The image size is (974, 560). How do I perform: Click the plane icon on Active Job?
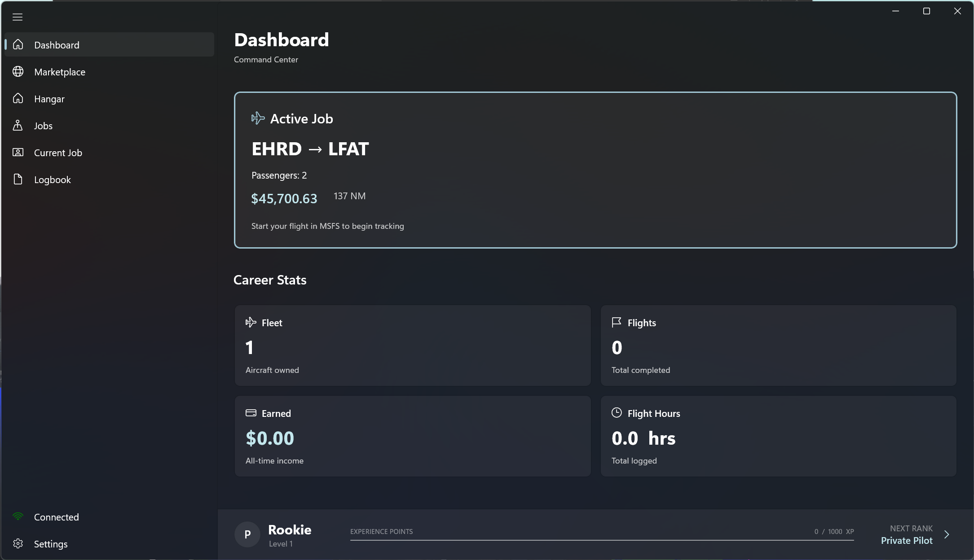[x=257, y=118]
